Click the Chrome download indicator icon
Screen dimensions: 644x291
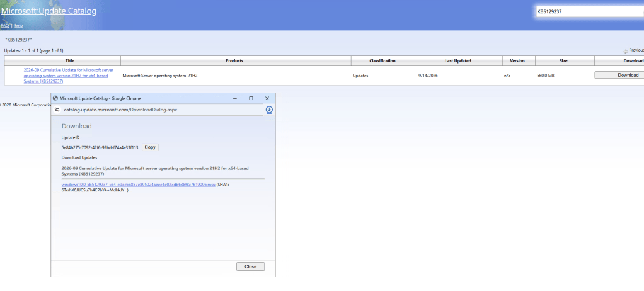(269, 110)
